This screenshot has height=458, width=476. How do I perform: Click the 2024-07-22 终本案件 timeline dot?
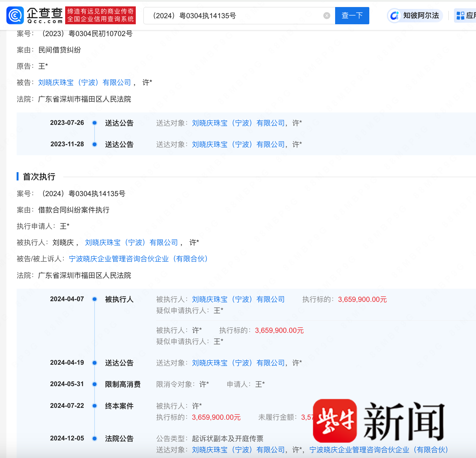click(x=95, y=406)
